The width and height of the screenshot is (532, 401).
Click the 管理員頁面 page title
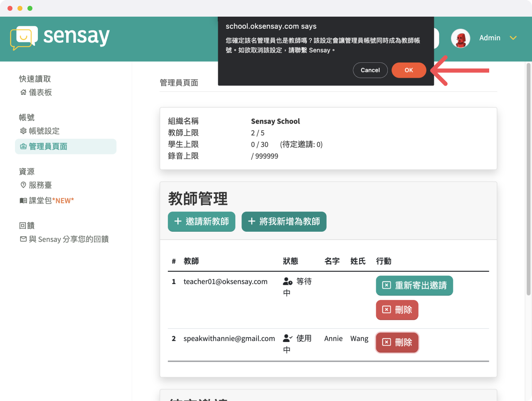[x=179, y=83]
